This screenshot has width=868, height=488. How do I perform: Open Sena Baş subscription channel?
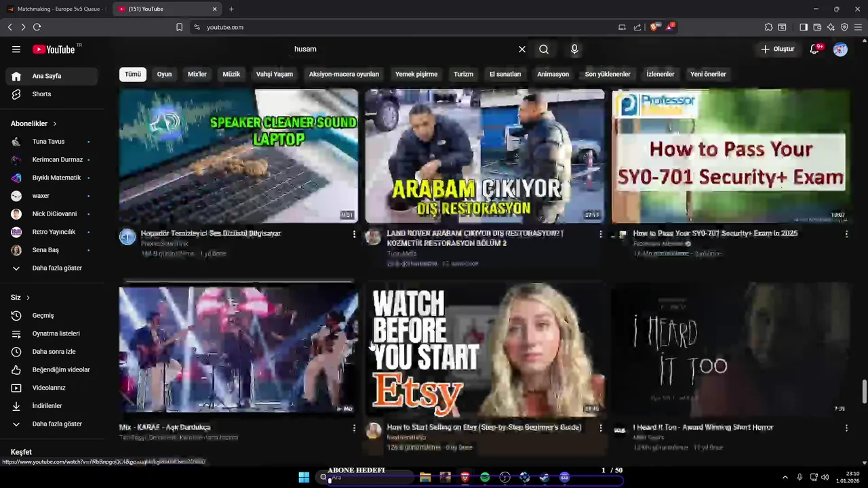(52, 250)
